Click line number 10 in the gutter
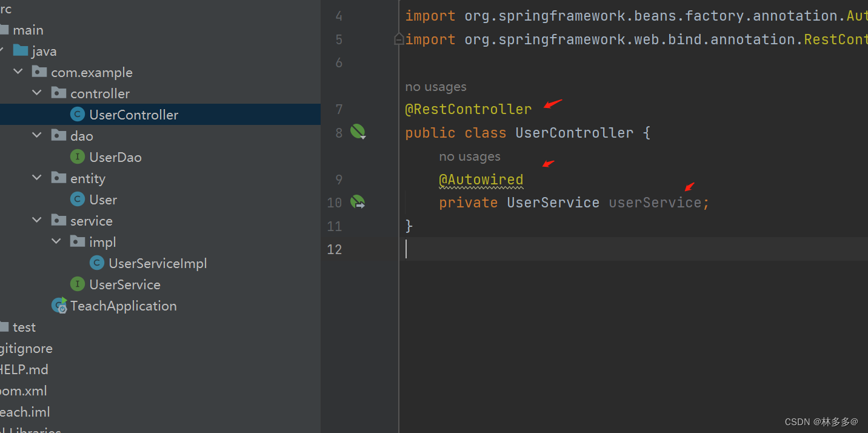 click(x=334, y=202)
